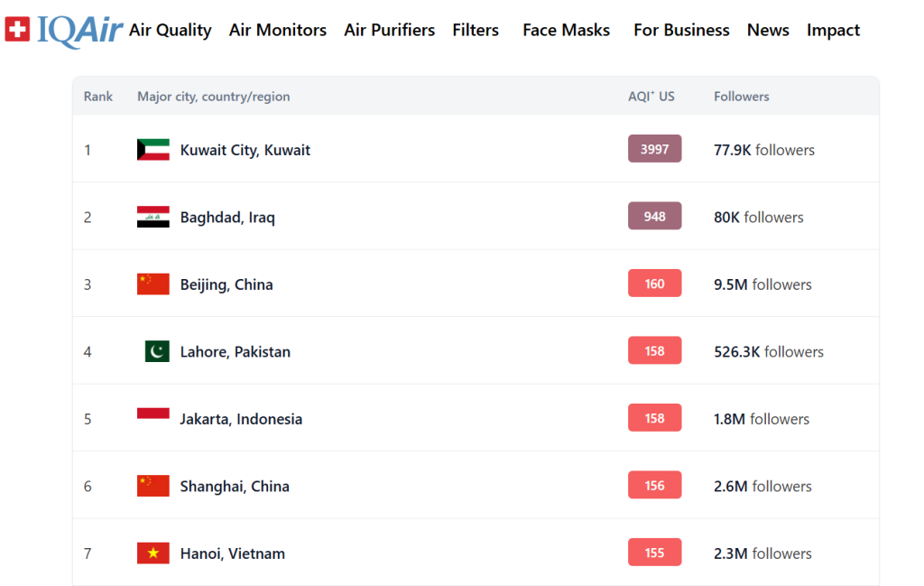The width and height of the screenshot is (924, 586).
Task: Click the Iraq flag icon
Action: (152, 217)
